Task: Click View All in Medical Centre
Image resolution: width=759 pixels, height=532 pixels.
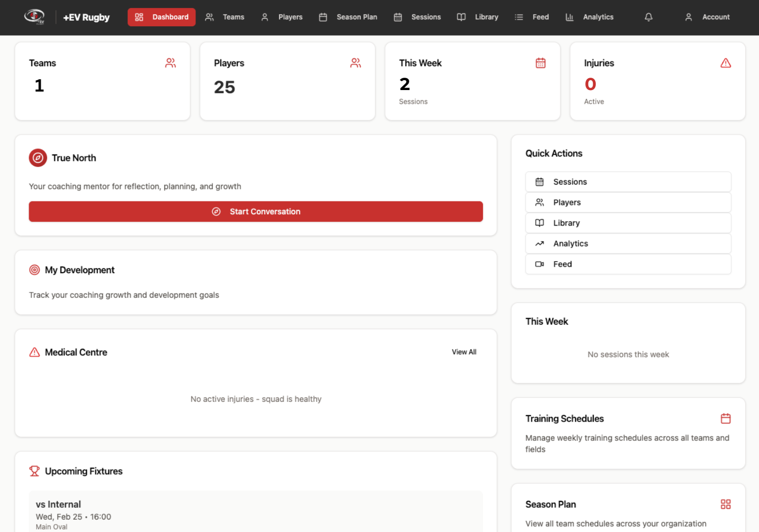Action: [464, 352]
